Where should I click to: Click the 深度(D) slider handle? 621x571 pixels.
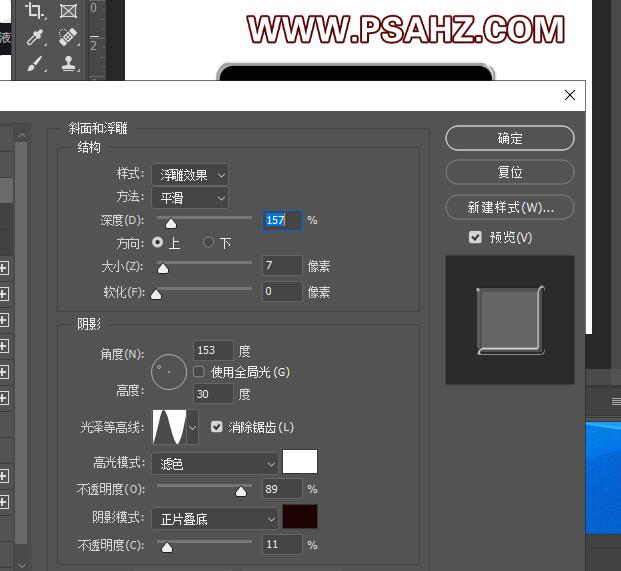tap(171, 224)
